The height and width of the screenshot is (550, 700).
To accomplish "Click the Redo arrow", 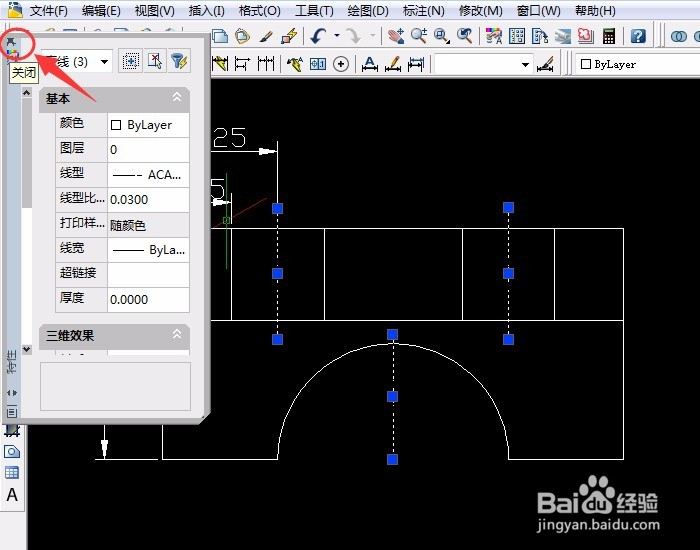I will 354,36.
